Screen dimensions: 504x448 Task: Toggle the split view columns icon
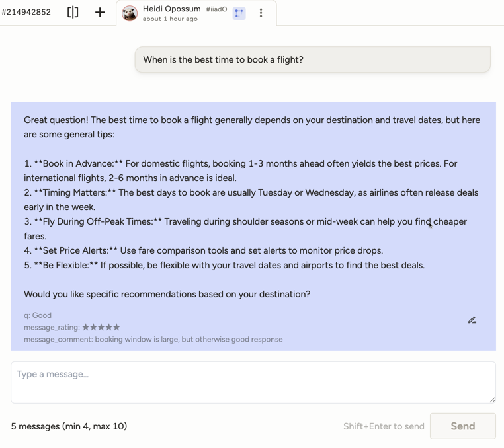73,12
